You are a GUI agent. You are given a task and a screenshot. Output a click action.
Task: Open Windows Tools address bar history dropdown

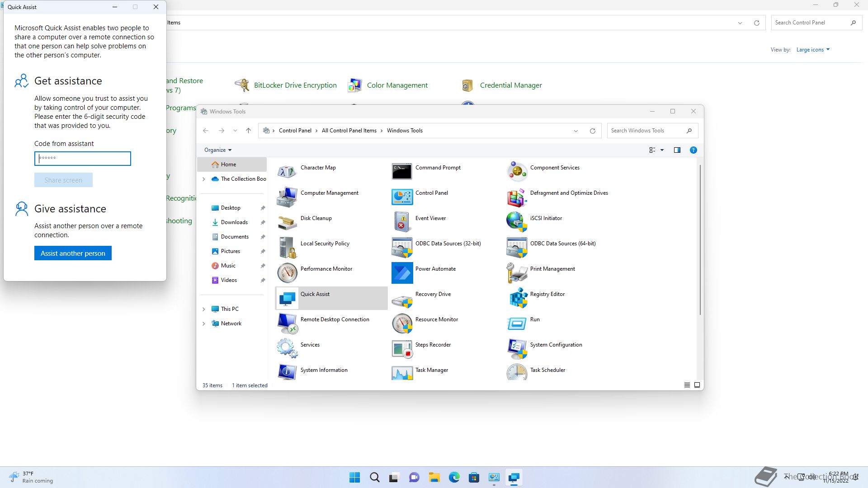click(576, 131)
